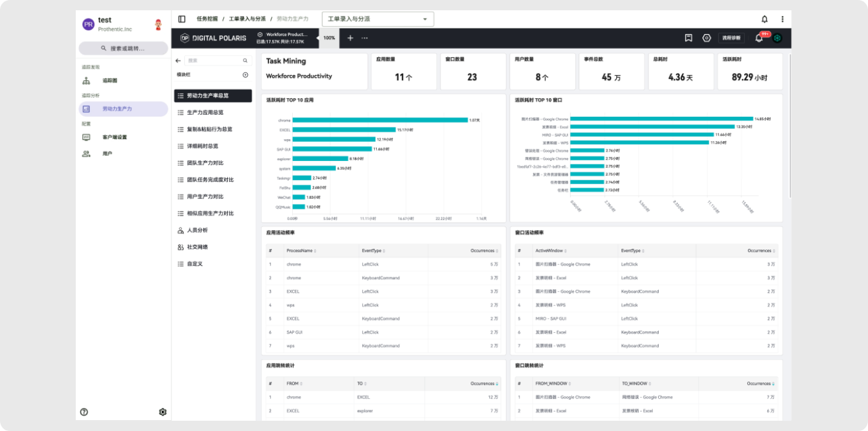This screenshot has height=431, width=868.
Task: Click the hexagon settings icon in dark toolbar
Action: [706, 38]
